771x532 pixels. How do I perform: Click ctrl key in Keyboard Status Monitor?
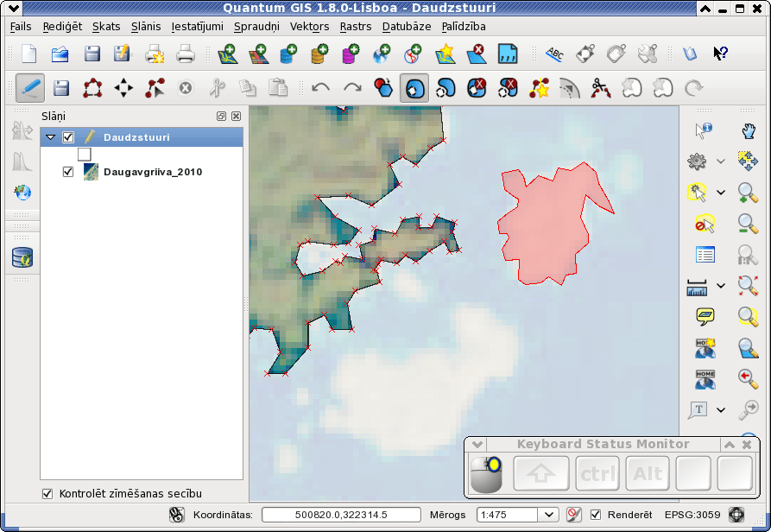(x=597, y=473)
